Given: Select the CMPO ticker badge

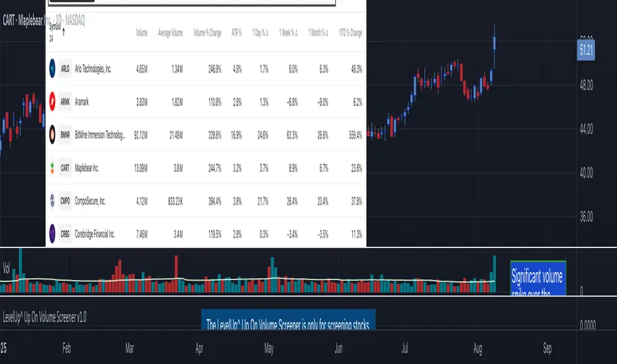Looking at the screenshot, I should [x=66, y=201].
